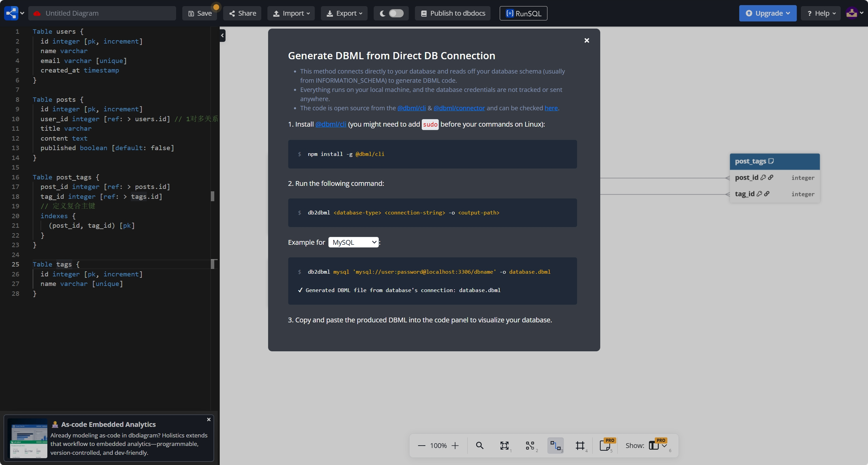
Task: Open the Show table view dropdown
Action: click(657, 446)
